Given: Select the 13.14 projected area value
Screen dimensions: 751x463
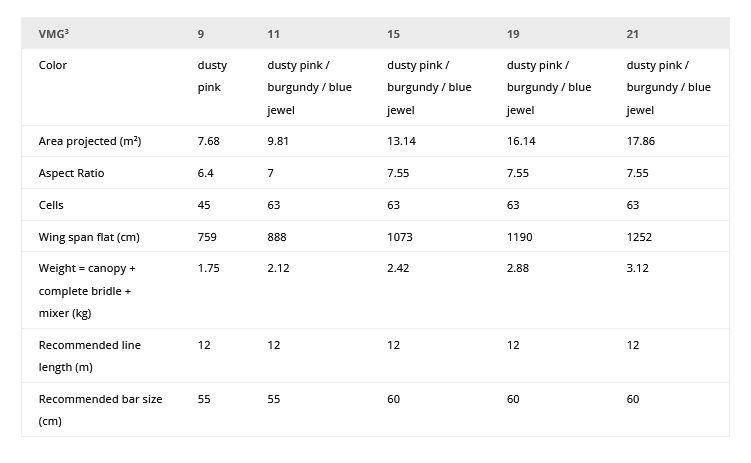Looking at the screenshot, I should [401, 141].
